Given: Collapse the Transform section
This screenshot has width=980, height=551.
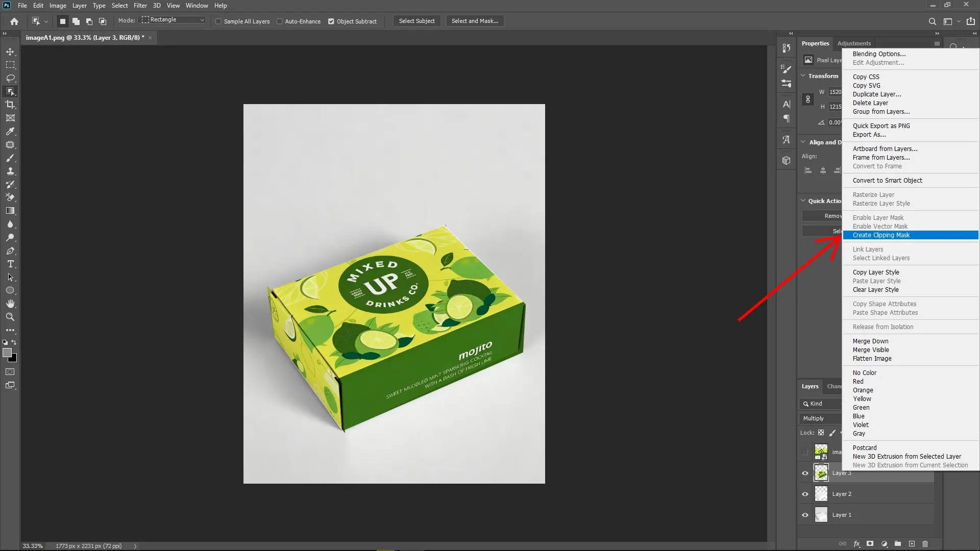Looking at the screenshot, I should point(802,76).
